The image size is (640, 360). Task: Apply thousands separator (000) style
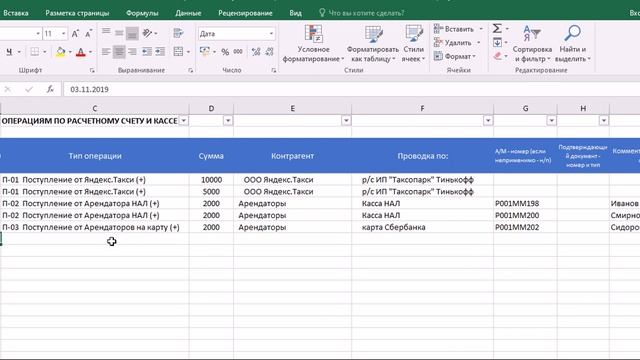[238, 52]
